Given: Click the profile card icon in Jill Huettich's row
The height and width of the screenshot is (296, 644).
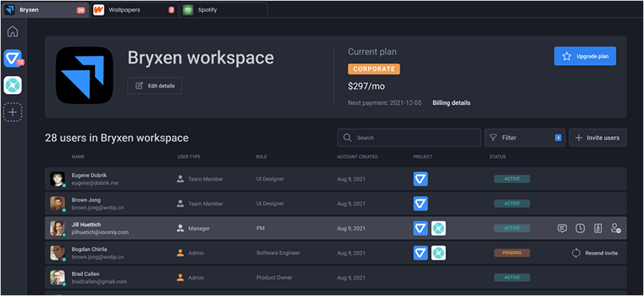Looking at the screenshot, I should (x=597, y=228).
